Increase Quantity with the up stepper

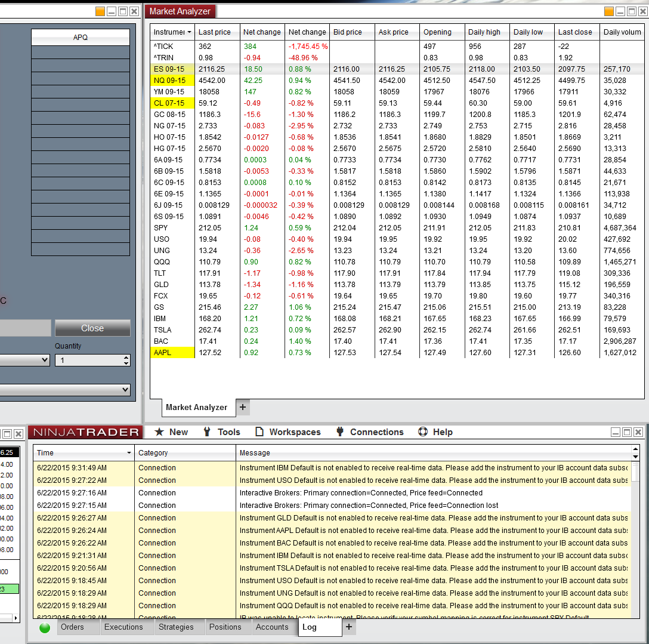point(126,358)
